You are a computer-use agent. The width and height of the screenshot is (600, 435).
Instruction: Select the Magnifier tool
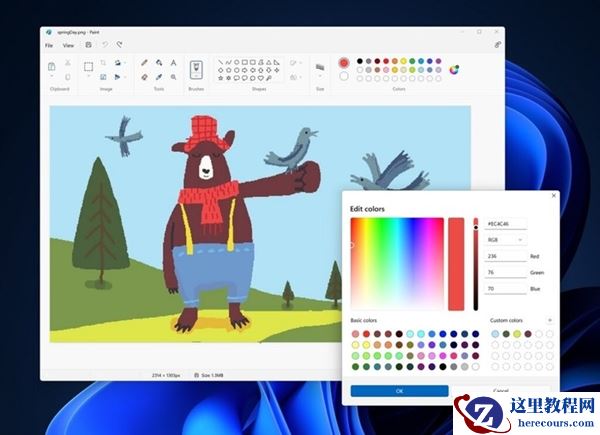point(173,77)
